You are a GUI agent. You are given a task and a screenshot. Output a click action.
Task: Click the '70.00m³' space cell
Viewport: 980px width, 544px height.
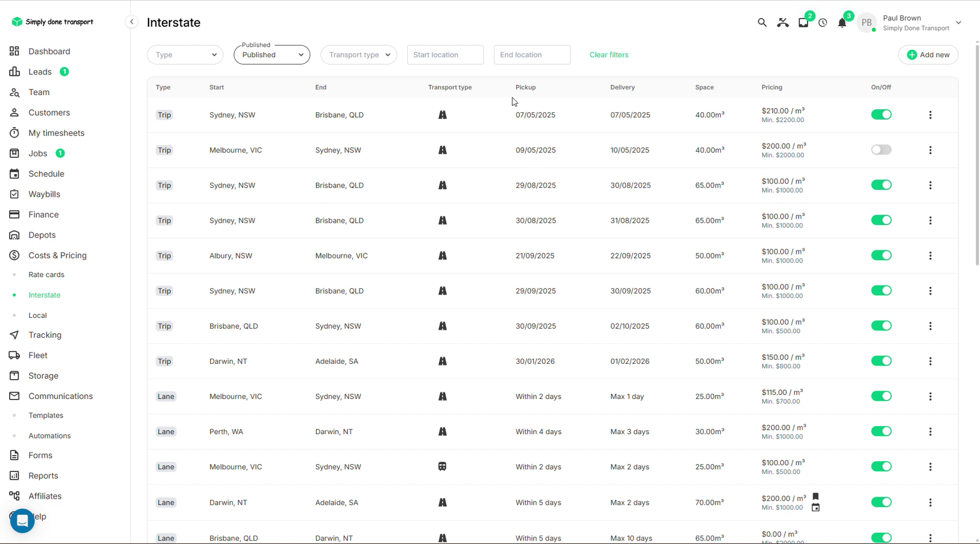tap(709, 503)
